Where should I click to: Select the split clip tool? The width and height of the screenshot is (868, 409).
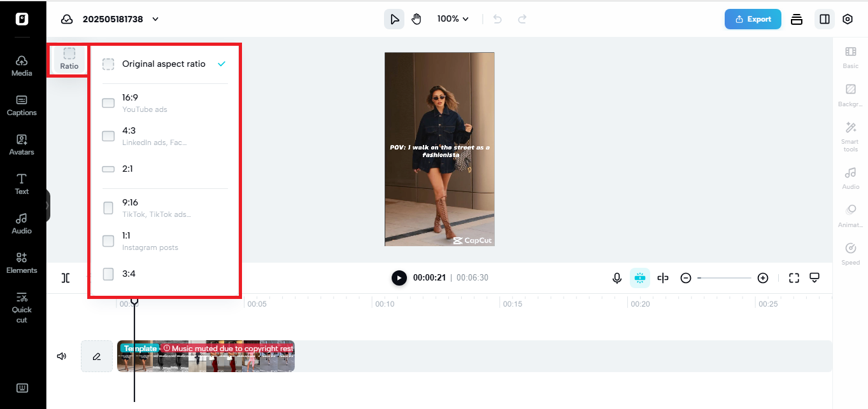pyautogui.click(x=663, y=277)
